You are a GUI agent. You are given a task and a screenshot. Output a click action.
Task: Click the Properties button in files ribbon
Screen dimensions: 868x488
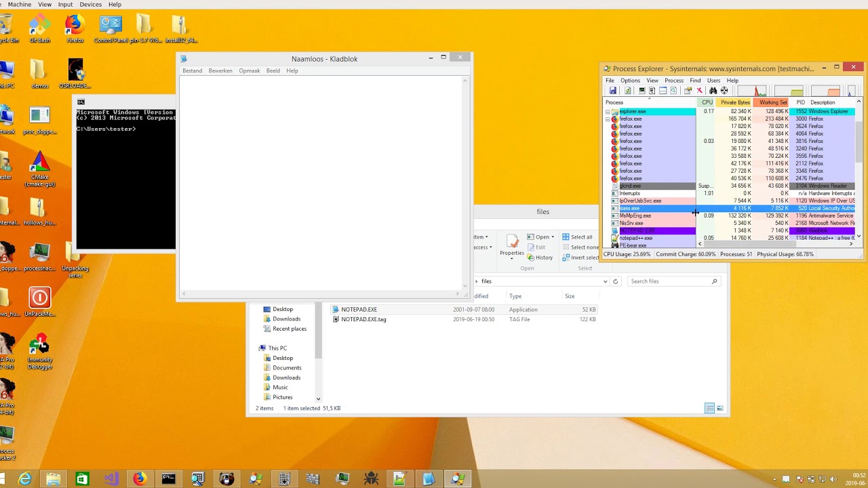click(512, 245)
